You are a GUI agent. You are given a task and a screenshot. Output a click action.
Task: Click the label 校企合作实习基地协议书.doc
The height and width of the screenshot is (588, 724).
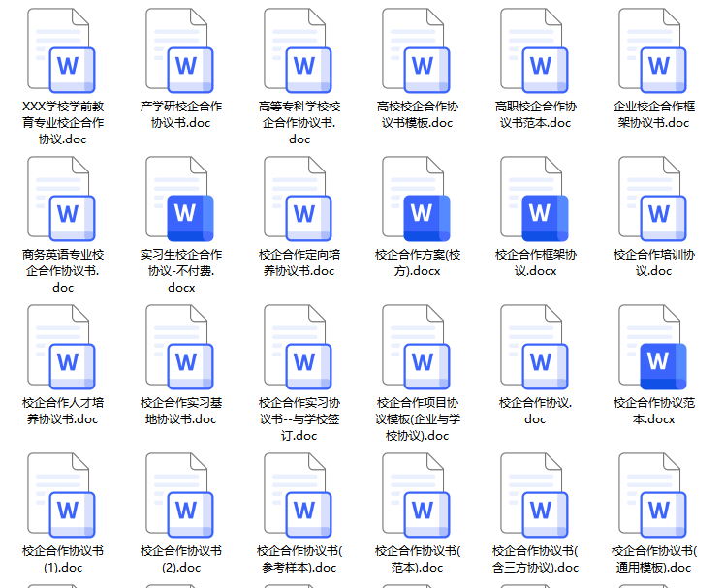coord(181,411)
